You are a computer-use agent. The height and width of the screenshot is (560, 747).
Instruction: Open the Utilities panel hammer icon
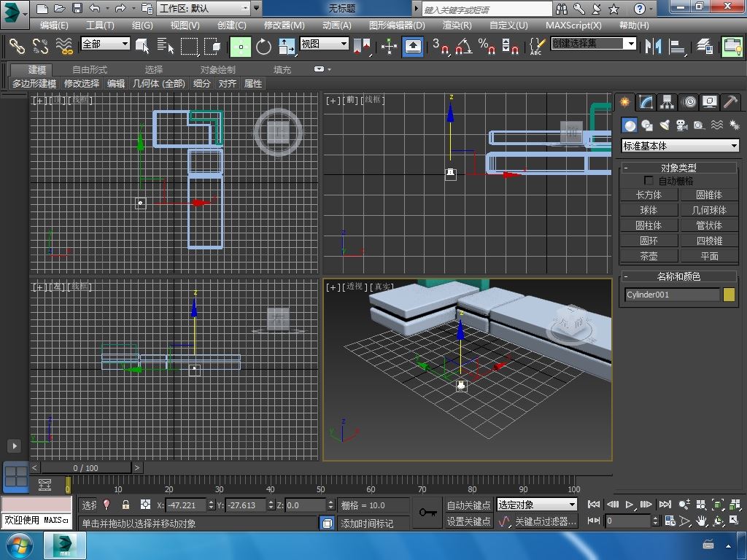(730, 102)
